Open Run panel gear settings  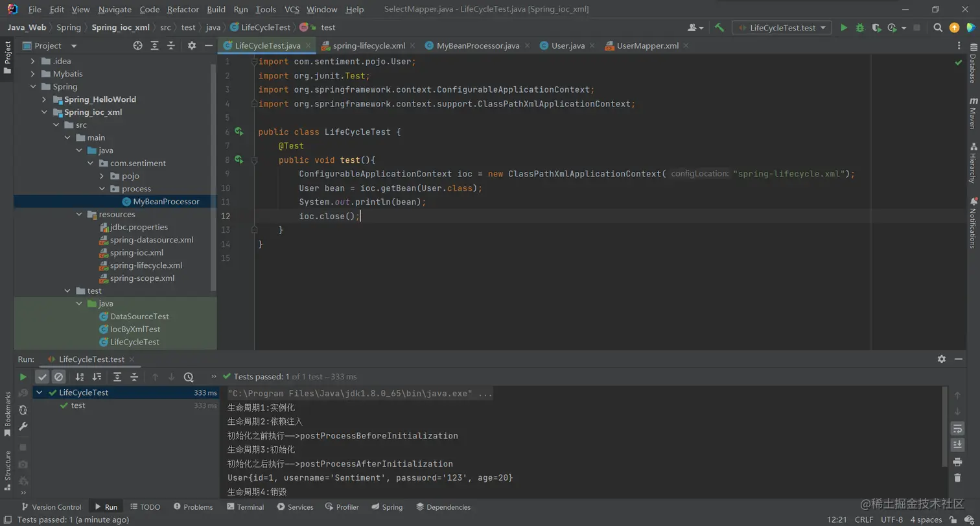pyautogui.click(x=942, y=359)
